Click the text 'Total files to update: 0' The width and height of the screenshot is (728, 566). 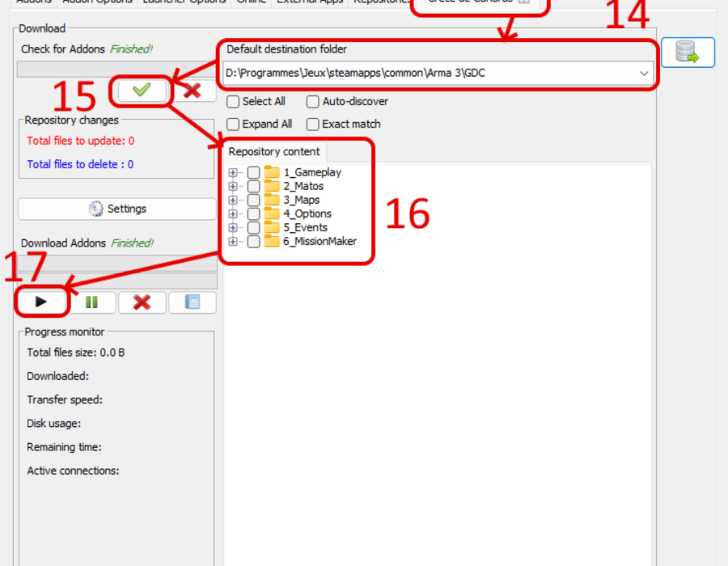coord(81,141)
